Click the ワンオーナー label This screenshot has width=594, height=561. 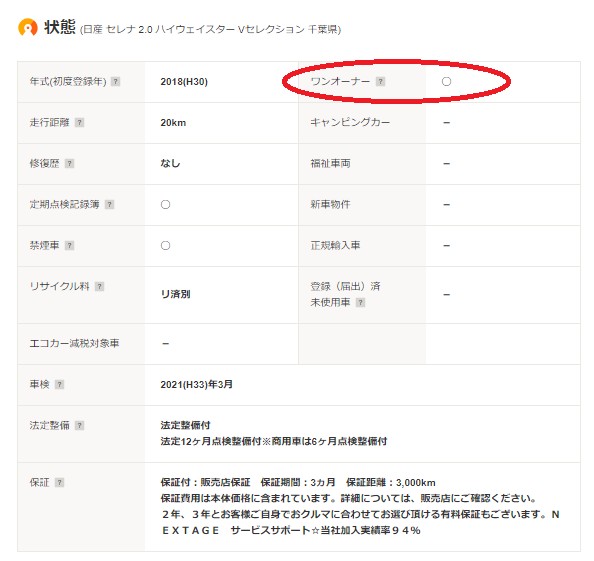pyautogui.click(x=340, y=81)
